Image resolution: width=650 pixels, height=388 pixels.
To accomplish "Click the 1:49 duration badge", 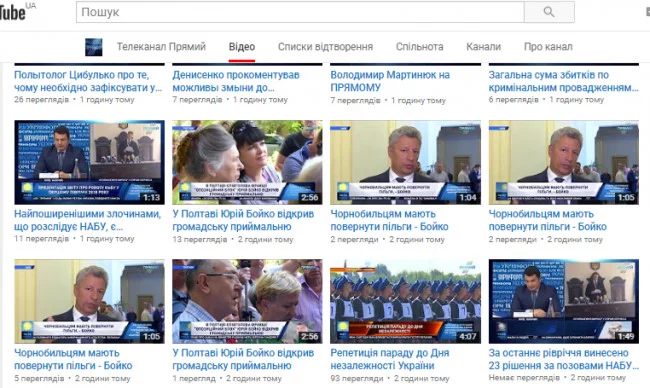I will click(626, 337).
